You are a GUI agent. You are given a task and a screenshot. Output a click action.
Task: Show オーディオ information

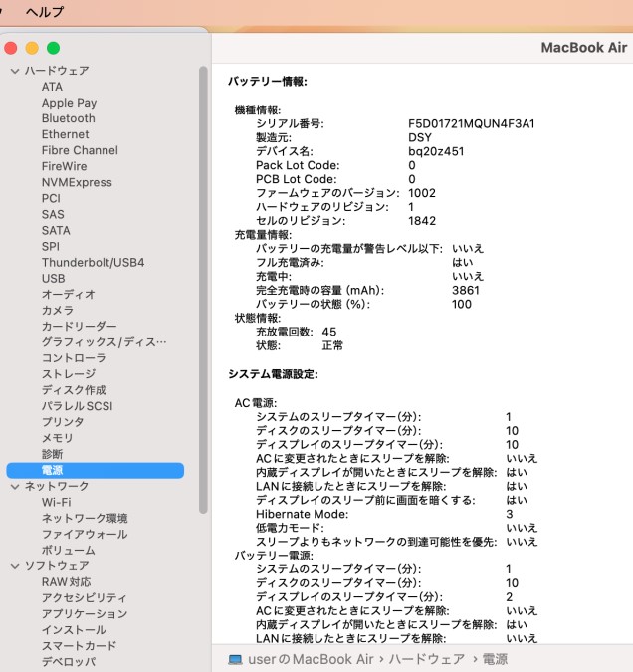click(68, 295)
